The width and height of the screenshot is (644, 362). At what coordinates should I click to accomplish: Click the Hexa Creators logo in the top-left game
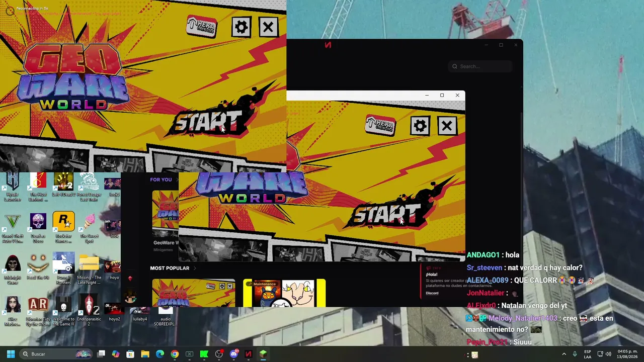201,26
